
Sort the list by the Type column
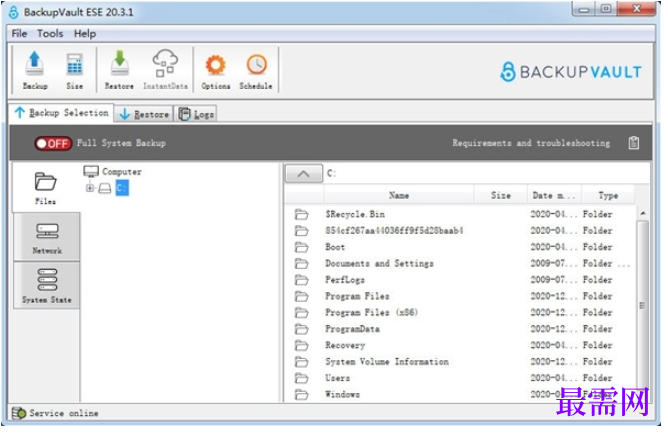(608, 195)
